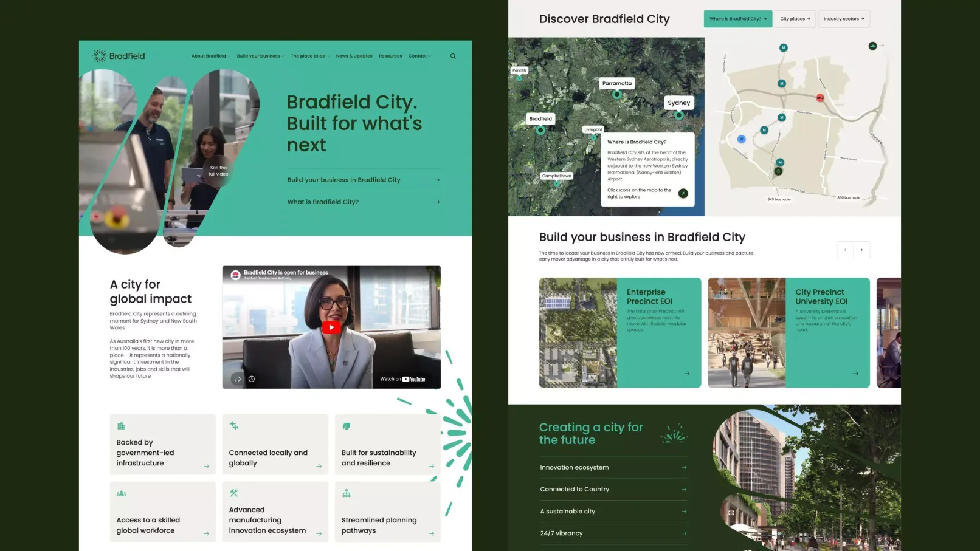Click the arrow on the skilled global workforce card
Viewport: 980px width, 551px height.
tap(207, 534)
